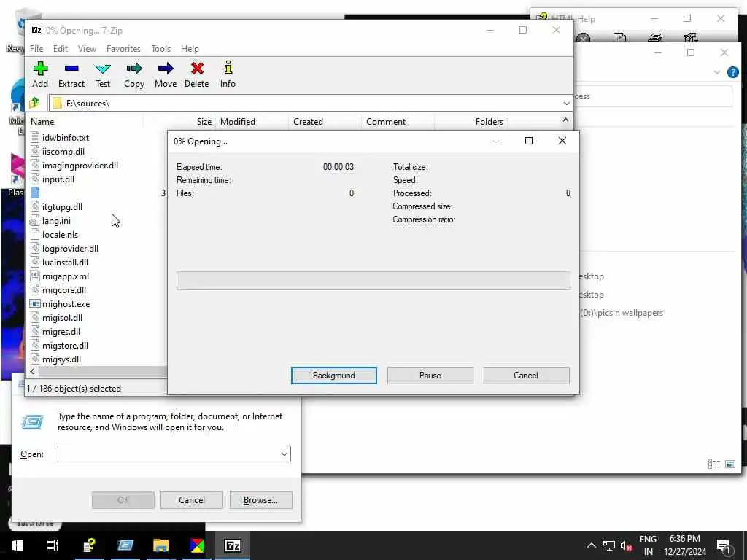The image size is (747, 560).
Task: Sort by the Comment column header
Action: [x=398, y=122]
